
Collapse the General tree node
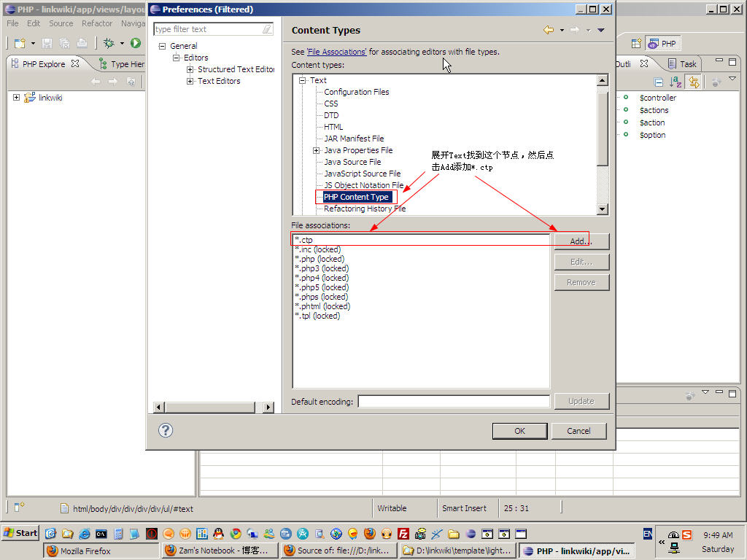[163, 46]
